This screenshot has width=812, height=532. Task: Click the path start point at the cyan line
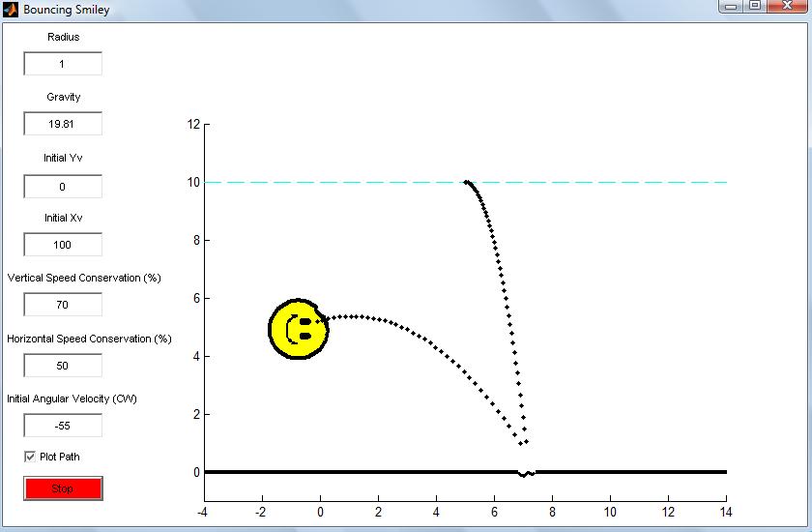pyautogui.click(x=466, y=183)
